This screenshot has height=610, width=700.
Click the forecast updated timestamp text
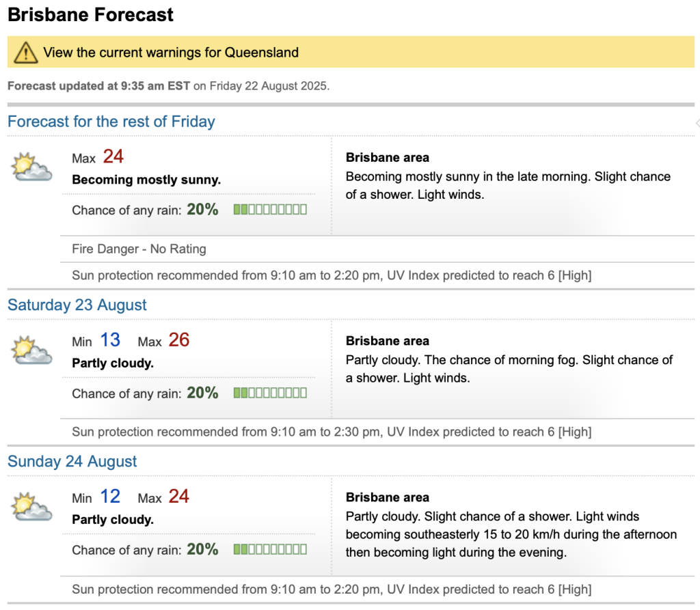(x=168, y=87)
